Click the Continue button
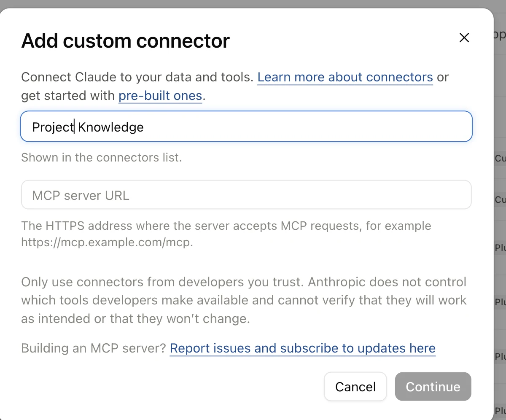 pos(433,387)
